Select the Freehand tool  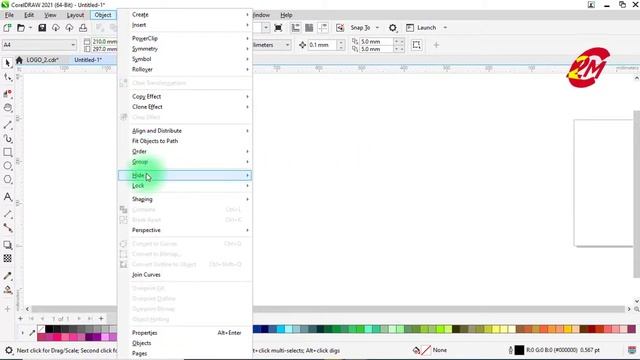(x=7, y=125)
